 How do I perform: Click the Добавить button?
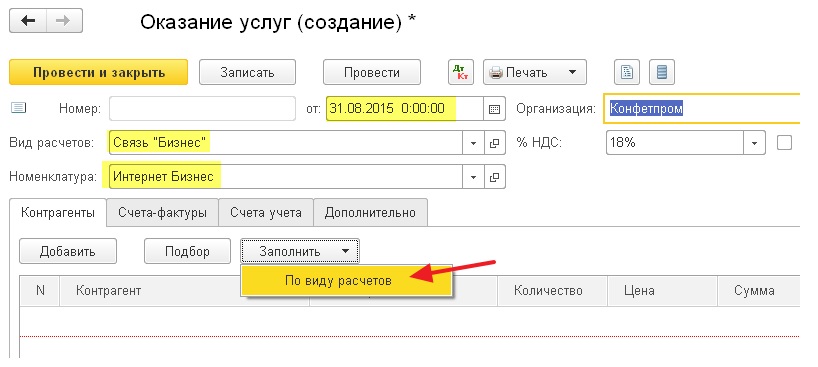tap(68, 251)
